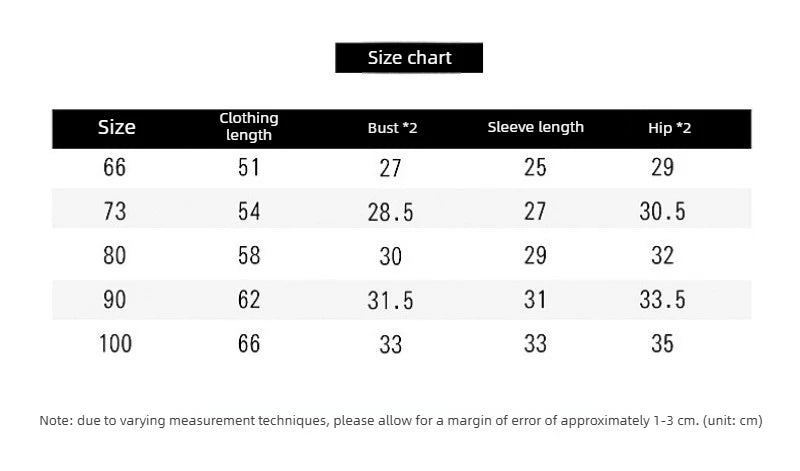The image size is (800, 471).
Task: Select hip value 30.5
Action: point(662,211)
